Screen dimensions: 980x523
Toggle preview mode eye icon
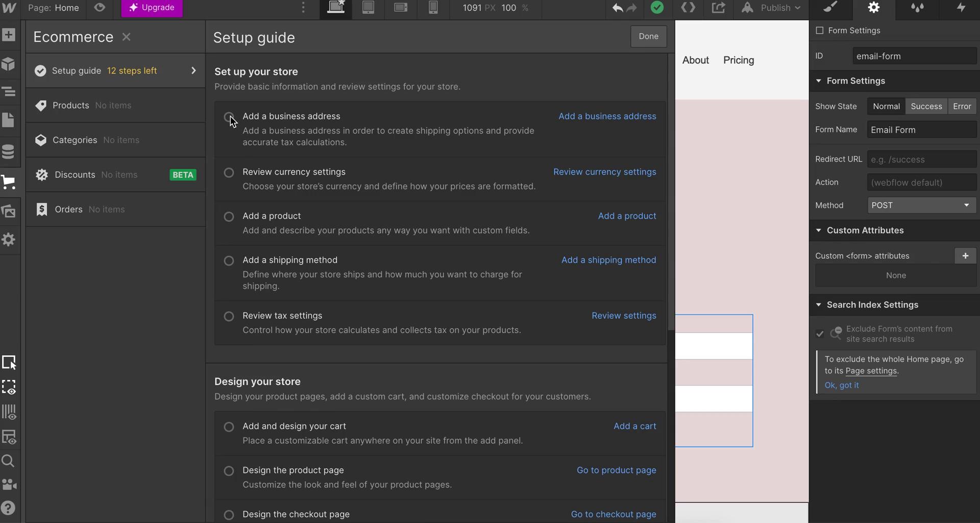click(100, 8)
